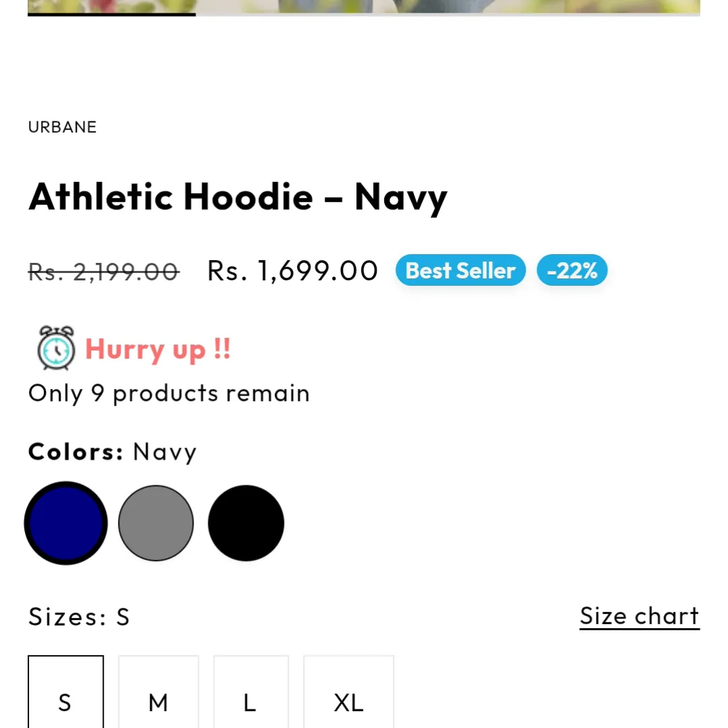
Task: Click the Sizes: S label
Action: coord(79,617)
